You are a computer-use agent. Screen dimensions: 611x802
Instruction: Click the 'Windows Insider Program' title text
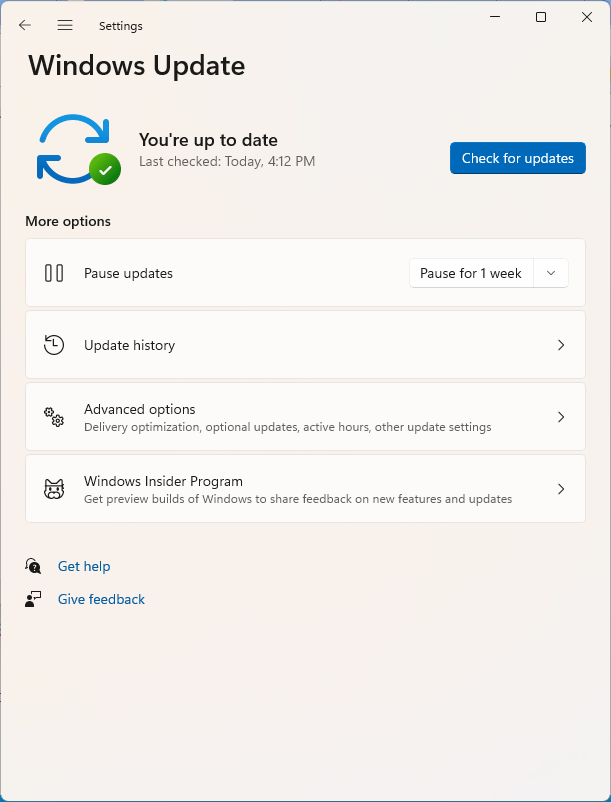[163, 481]
